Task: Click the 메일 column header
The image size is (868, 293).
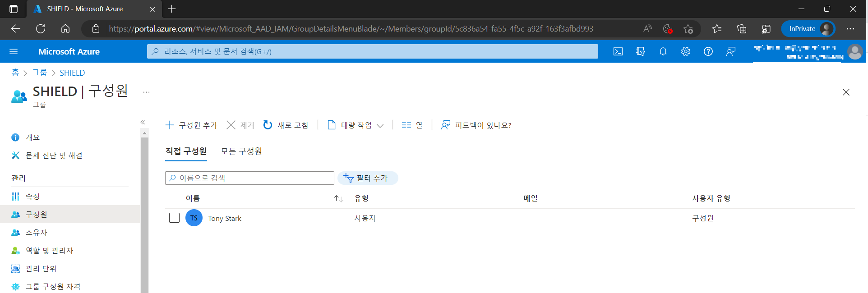Action: click(x=531, y=198)
